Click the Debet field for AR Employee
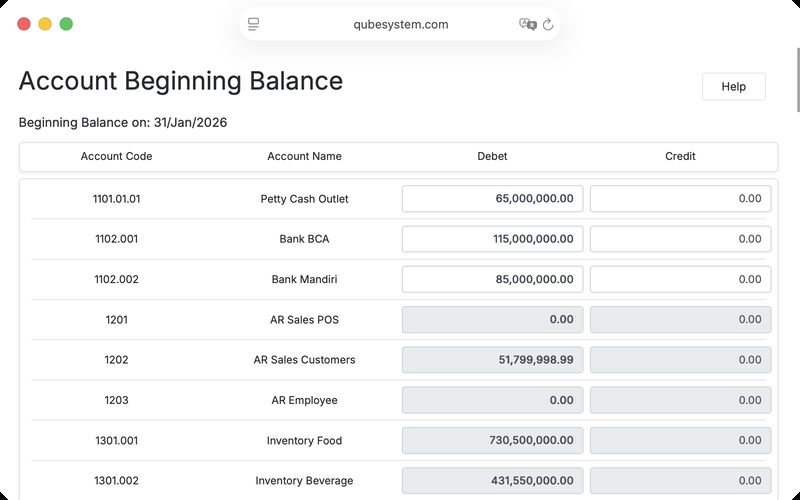 (x=492, y=400)
